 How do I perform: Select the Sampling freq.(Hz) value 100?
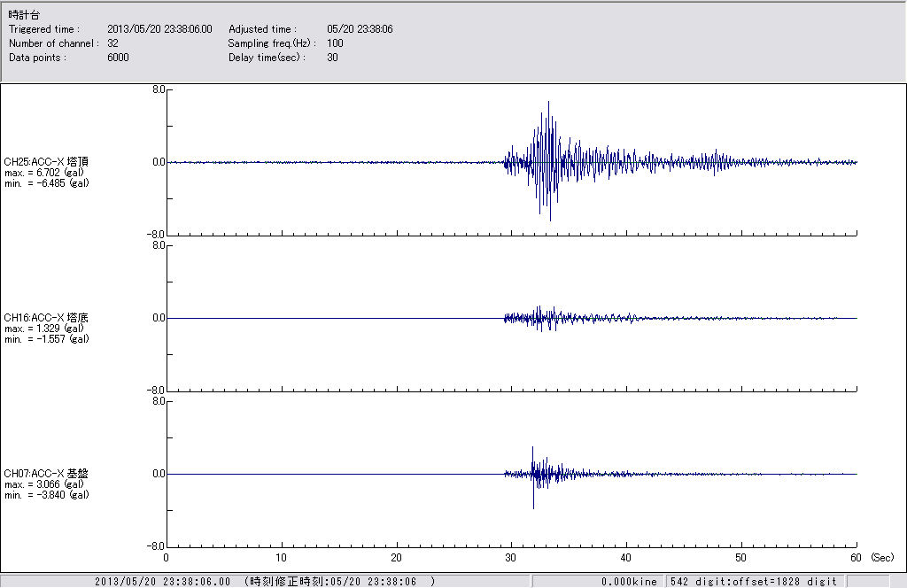[335, 43]
